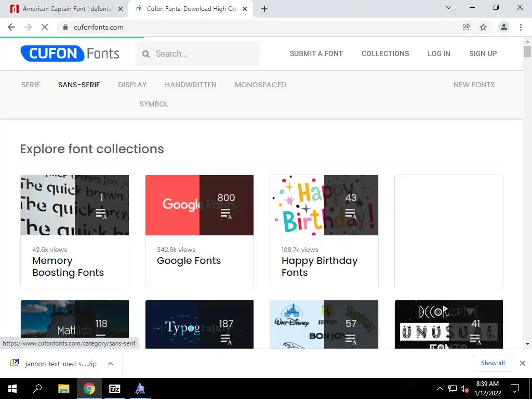
Task: Click the search magnifier icon
Action: point(146,54)
